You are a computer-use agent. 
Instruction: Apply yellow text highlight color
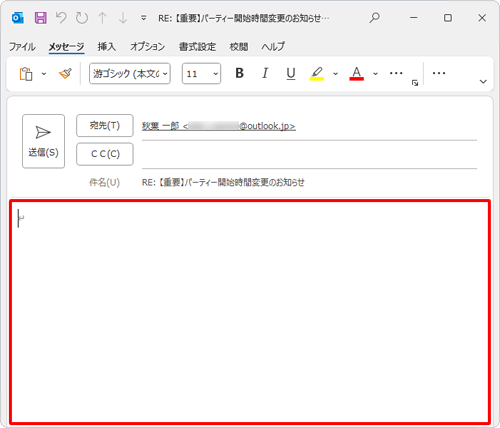tap(317, 73)
